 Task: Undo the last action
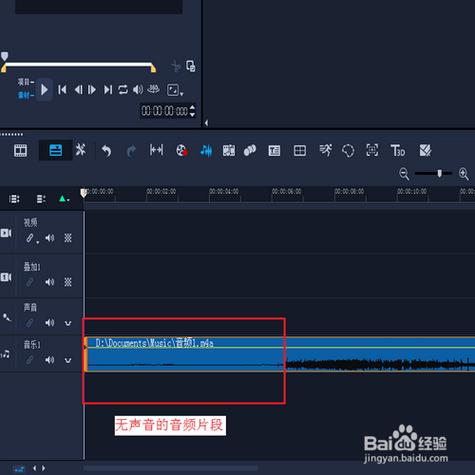point(106,151)
